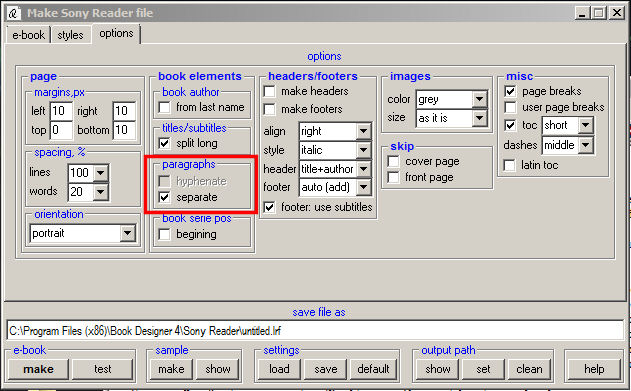The height and width of the screenshot is (391, 631).
Task: Click the clean output path button
Action: click(x=529, y=369)
